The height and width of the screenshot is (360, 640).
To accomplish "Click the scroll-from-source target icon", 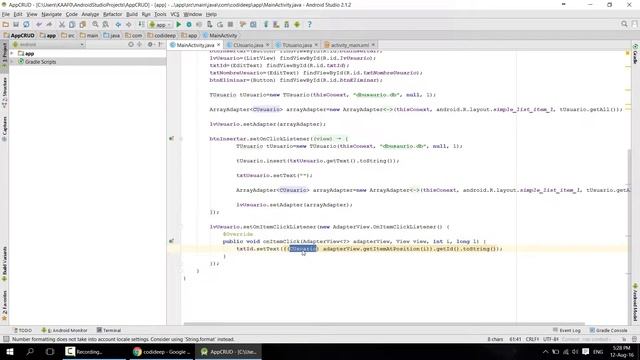I will click(131, 44).
